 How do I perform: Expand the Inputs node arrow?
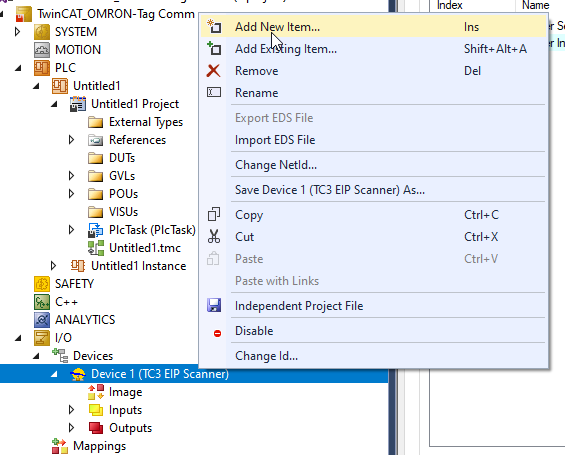pyautogui.click(x=71, y=410)
